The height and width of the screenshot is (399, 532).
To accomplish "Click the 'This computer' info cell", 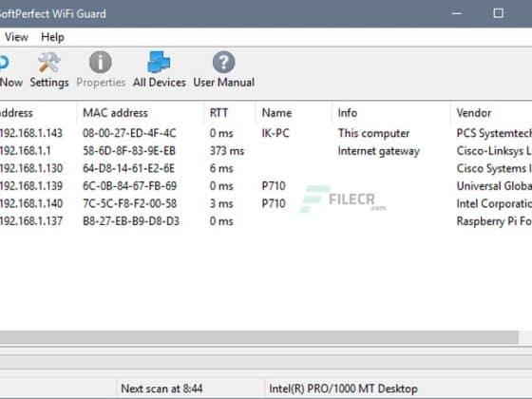I will point(373,133).
